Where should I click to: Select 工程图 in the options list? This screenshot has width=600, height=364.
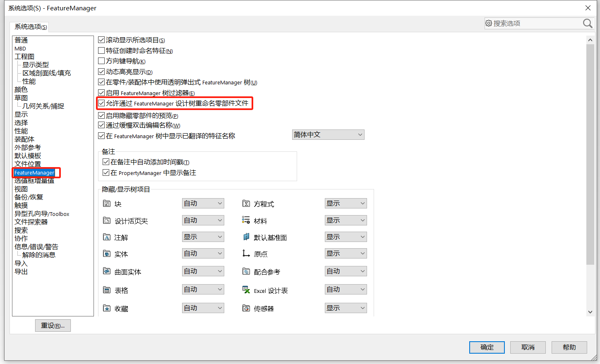tap(24, 56)
